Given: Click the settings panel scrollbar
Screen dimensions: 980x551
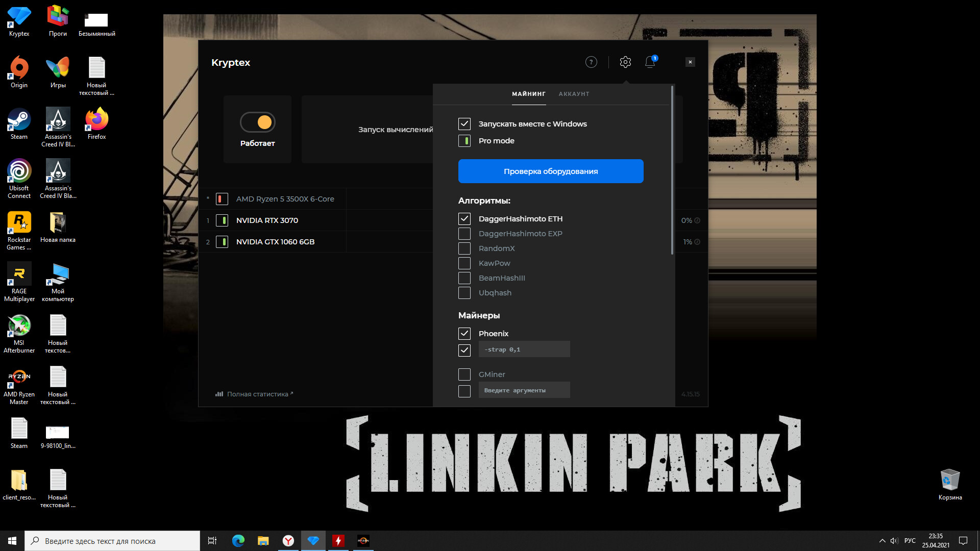Looking at the screenshot, I should tap(672, 170).
